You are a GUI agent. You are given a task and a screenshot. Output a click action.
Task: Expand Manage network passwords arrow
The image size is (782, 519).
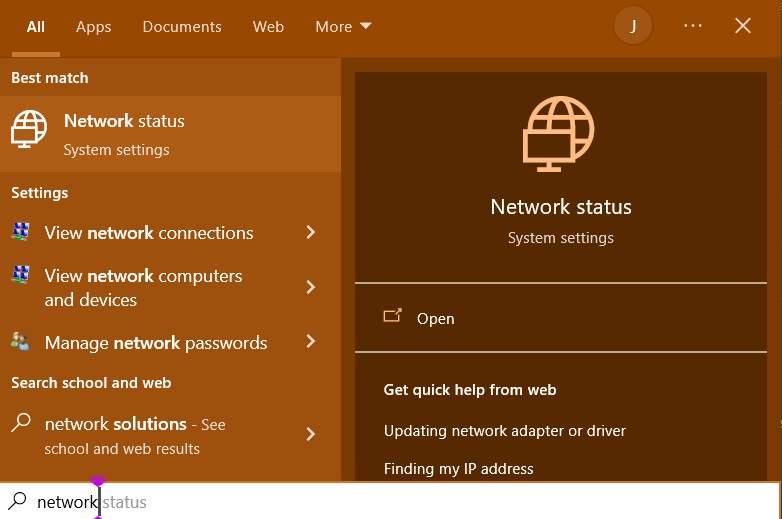[x=311, y=342]
